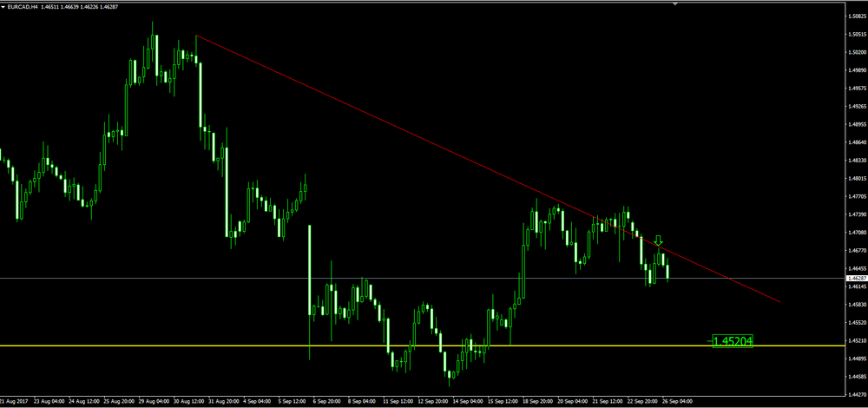The image size is (868, 408).
Task: Click the 26 Sep 04:00 time label
Action: [x=678, y=401]
